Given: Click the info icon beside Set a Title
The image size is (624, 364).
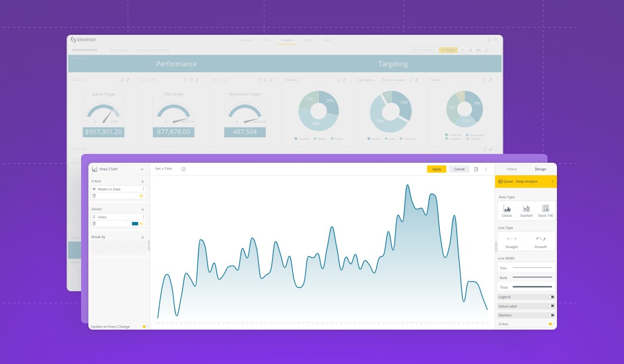Looking at the screenshot, I should (184, 169).
